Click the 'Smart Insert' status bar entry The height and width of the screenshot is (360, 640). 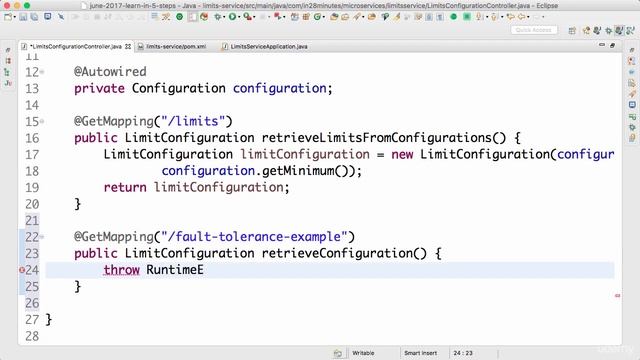tap(420, 353)
